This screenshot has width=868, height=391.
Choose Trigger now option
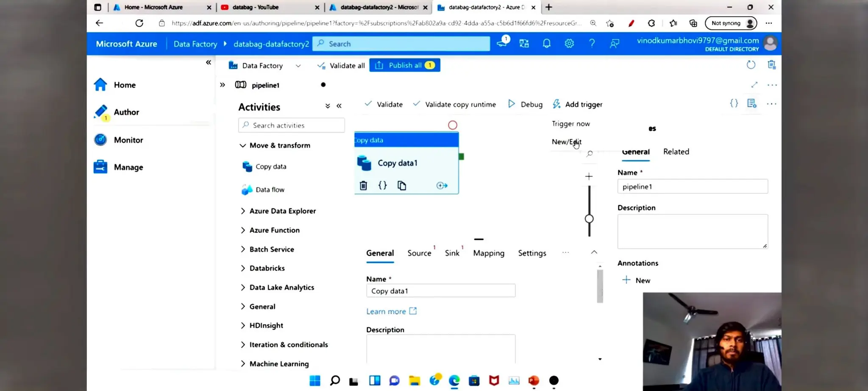pyautogui.click(x=570, y=124)
